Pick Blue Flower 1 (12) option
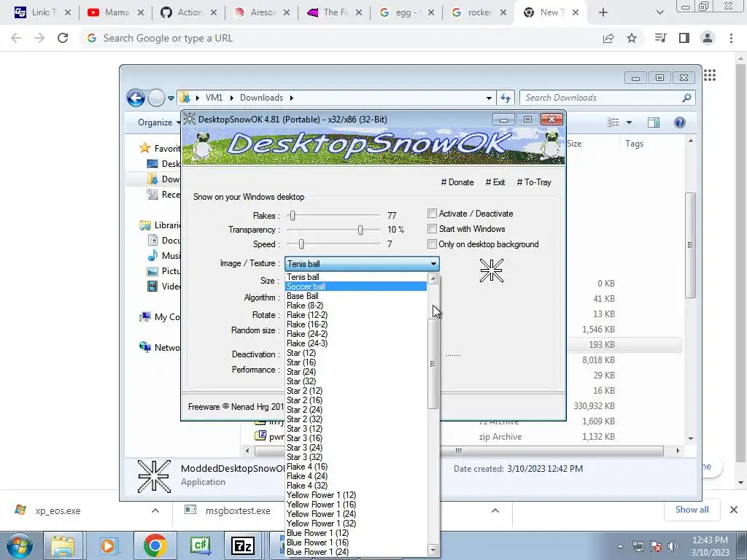Screen dimensions: 747x560 coord(355,533)
